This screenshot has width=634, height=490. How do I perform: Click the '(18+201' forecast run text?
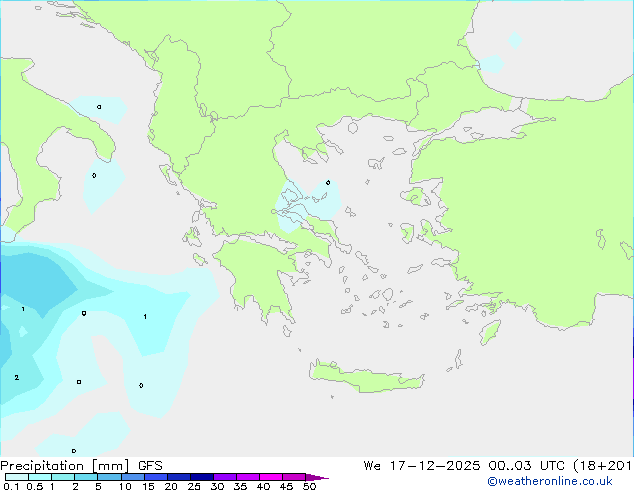(603, 466)
